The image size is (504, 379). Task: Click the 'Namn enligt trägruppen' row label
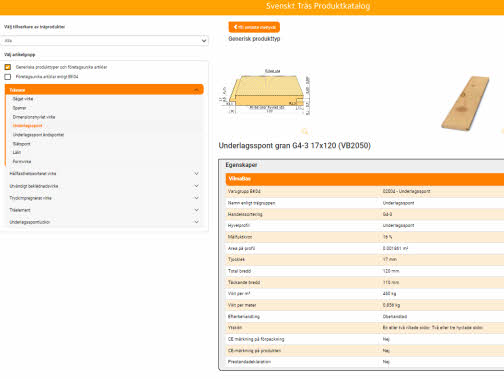[251, 203]
